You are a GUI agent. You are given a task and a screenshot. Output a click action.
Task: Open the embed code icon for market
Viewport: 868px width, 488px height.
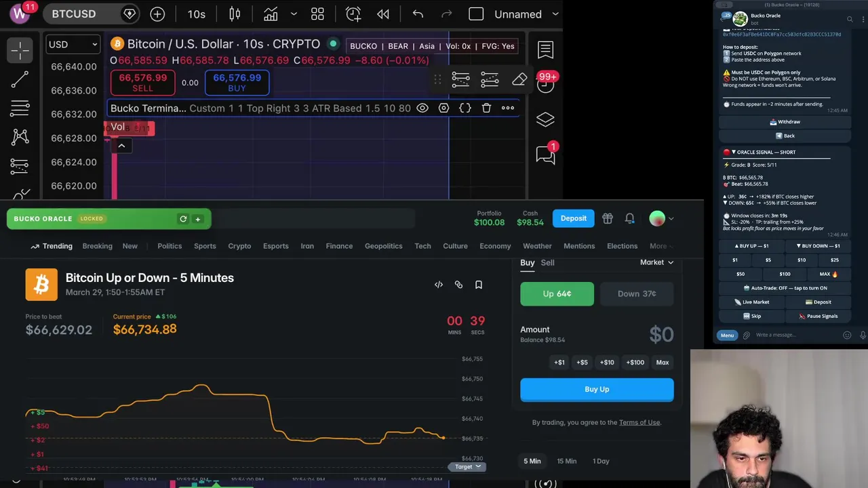pyautogui.click(x=439, y=285)
